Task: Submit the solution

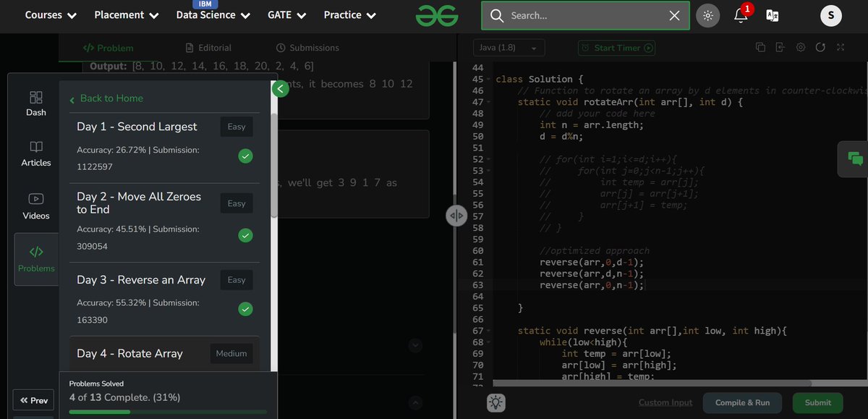Action: (817, 402)
